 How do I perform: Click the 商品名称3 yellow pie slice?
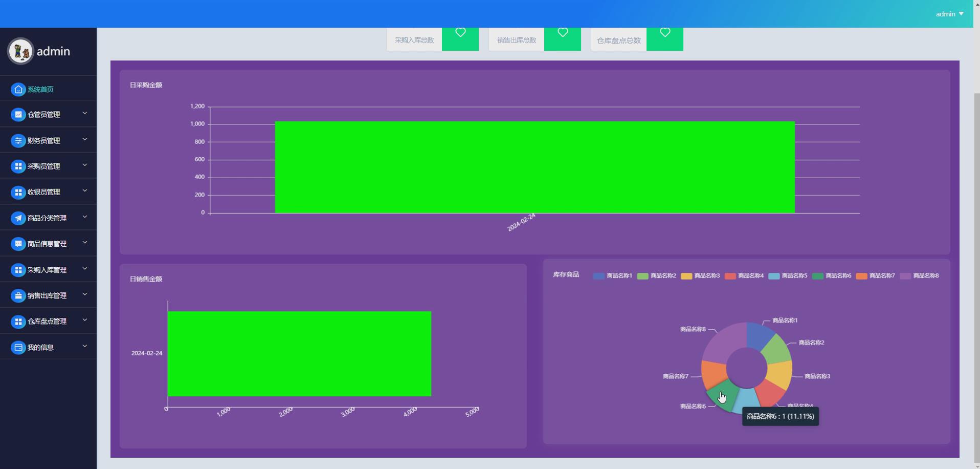[x=779, y=375]
